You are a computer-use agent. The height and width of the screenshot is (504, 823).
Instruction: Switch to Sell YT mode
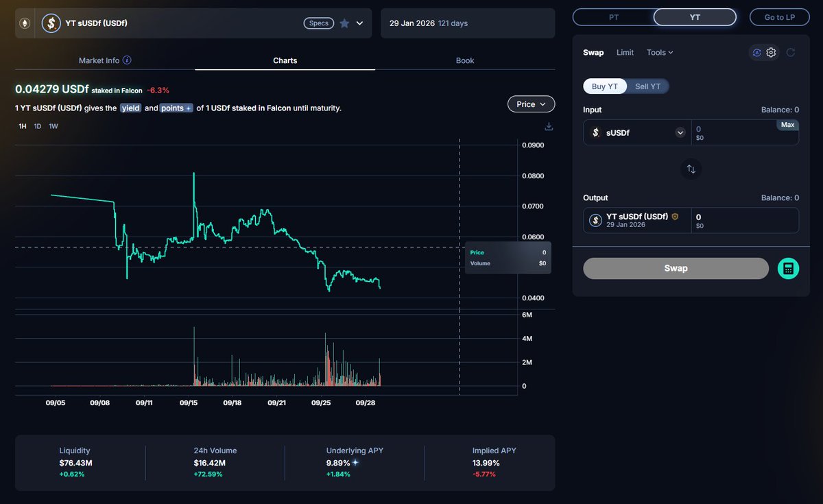click(x=647, y=86)
